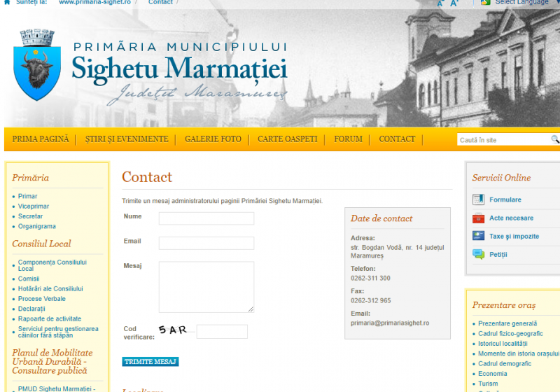Decrease font size with the small A icon
Image resolution: width=560 pixels, height=392 pixels.
point(440,3)
